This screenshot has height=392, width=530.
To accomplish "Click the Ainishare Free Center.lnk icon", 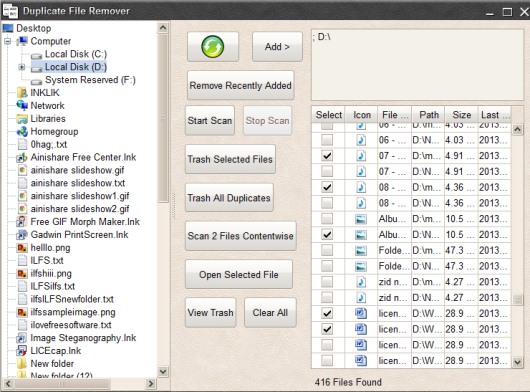I will coord(22,157).
